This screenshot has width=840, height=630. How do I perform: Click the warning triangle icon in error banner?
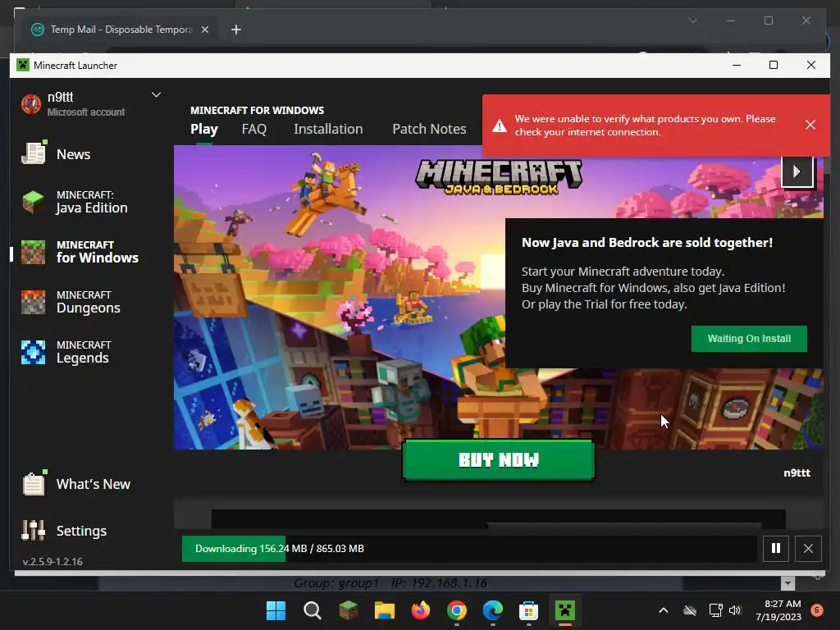[x=500, y=126]
